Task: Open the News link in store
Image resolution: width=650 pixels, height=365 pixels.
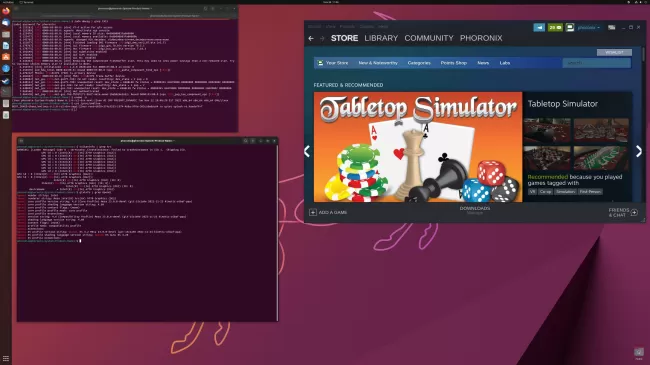Action: click(x=483, y=63)
